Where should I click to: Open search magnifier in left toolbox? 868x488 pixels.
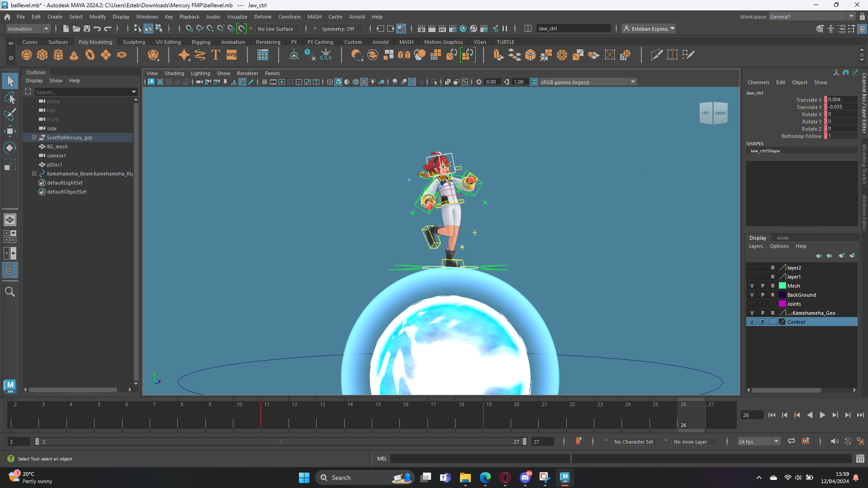[10, 292]
